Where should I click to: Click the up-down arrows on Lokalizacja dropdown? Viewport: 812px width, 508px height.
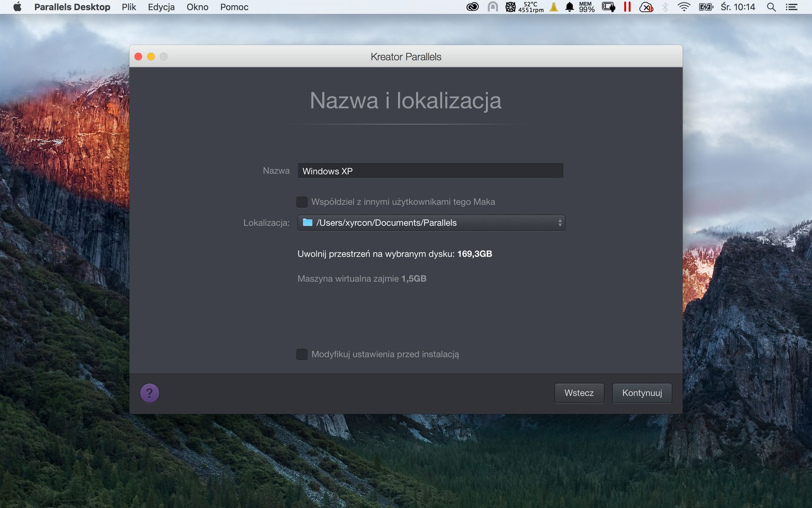(560, 223)
